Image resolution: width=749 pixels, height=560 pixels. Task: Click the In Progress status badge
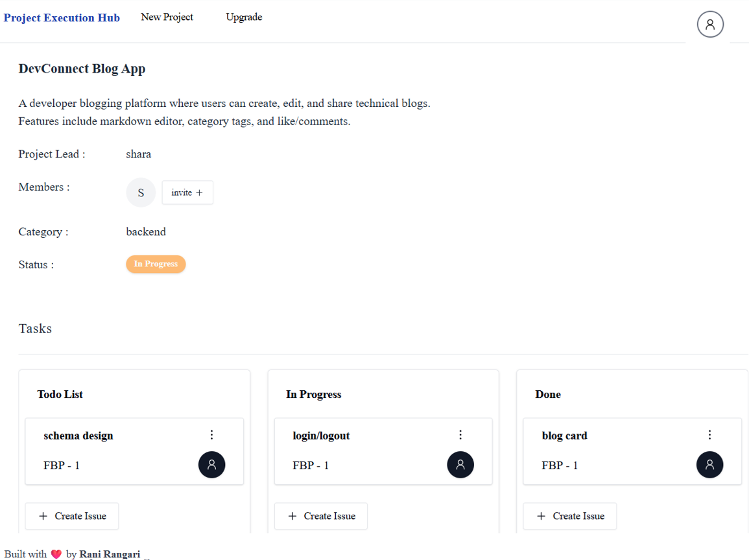156,264
